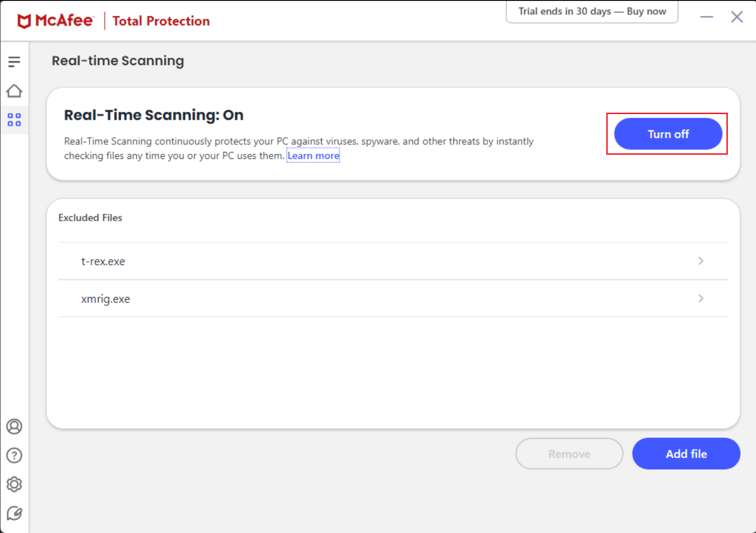Open the apps grid icon in sidebar

[x=14, y=120]
